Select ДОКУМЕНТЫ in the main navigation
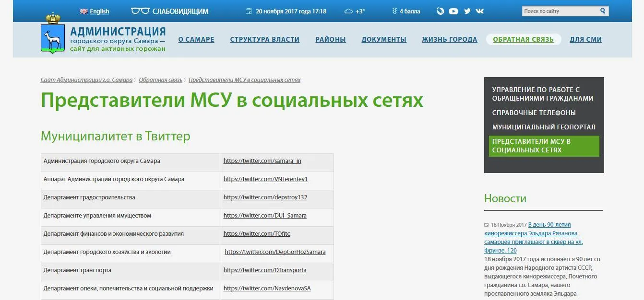This screenshot has width=644, height=300. coord(384,39)
